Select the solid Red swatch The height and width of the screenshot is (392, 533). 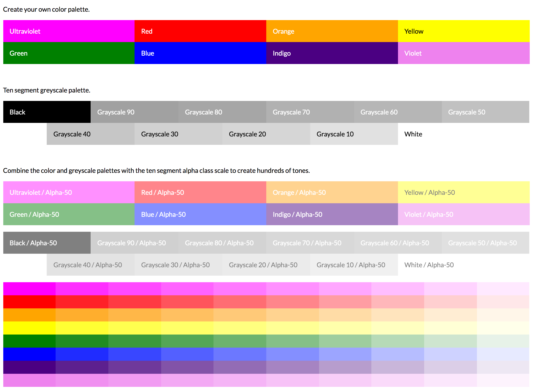click(200, 31)
